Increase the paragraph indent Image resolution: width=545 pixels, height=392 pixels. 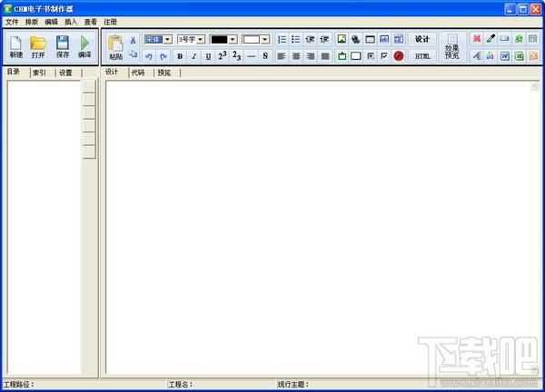pos(324,39)
